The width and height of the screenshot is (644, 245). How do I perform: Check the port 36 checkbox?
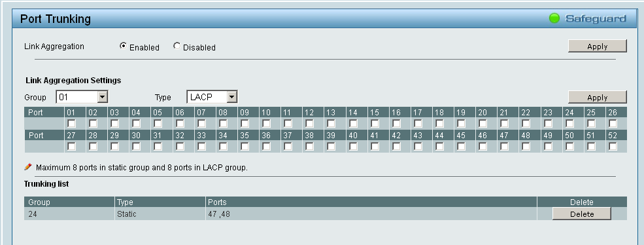pos(267,146)
